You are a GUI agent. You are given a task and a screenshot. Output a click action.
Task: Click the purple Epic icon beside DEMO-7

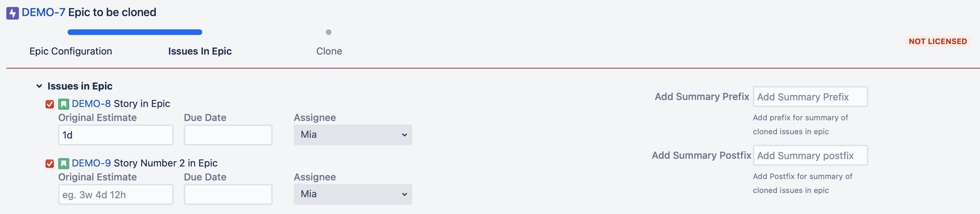click(12, 13)
